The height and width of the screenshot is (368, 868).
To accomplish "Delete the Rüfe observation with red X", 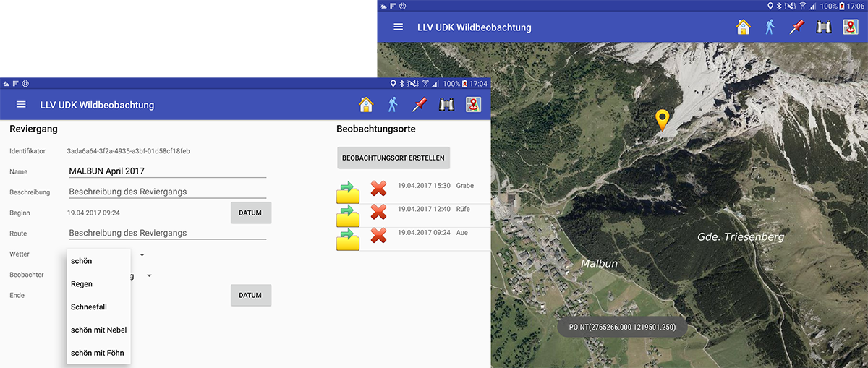I will pos(378,211).
